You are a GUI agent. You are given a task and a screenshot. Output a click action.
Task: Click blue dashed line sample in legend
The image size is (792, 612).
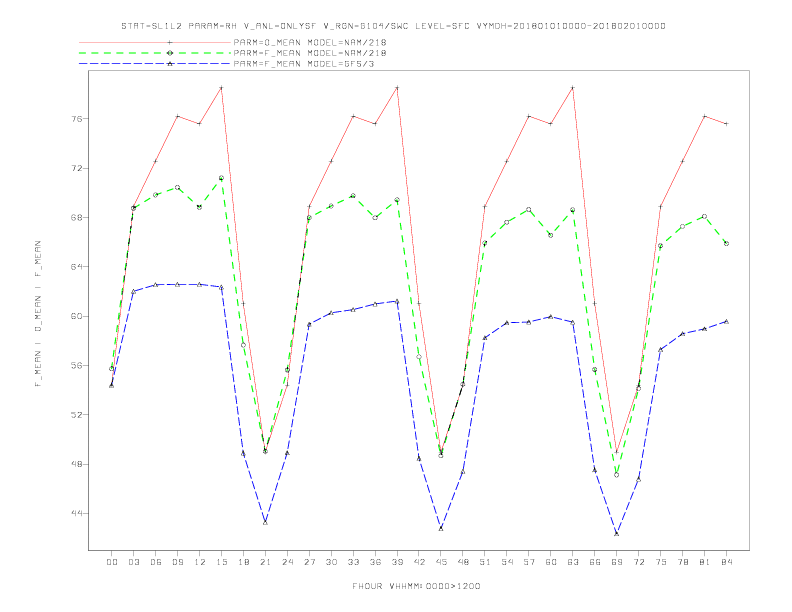(155, 64)
